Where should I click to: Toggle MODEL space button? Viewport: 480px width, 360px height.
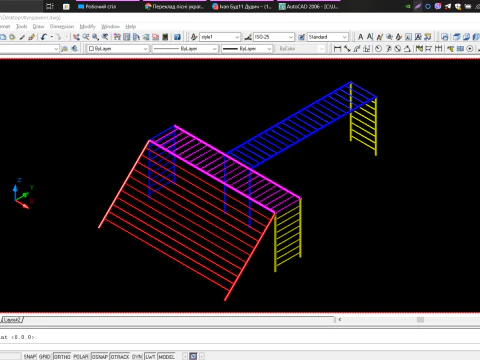(166, 356)
